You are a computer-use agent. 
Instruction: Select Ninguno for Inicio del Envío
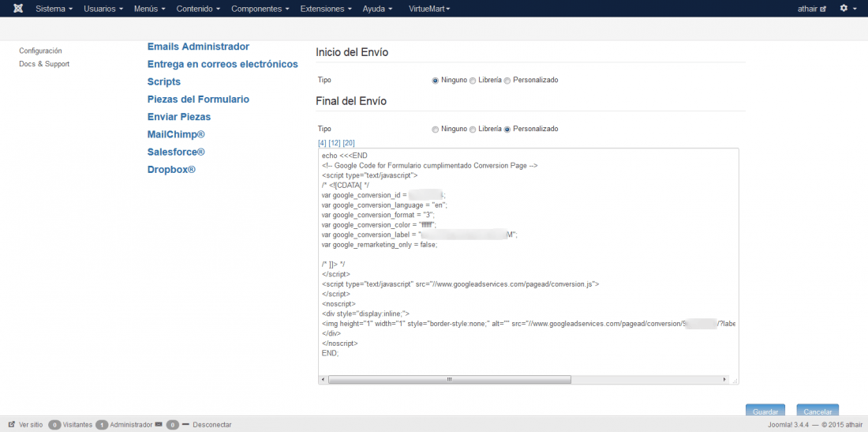click(x=435, y=81)
